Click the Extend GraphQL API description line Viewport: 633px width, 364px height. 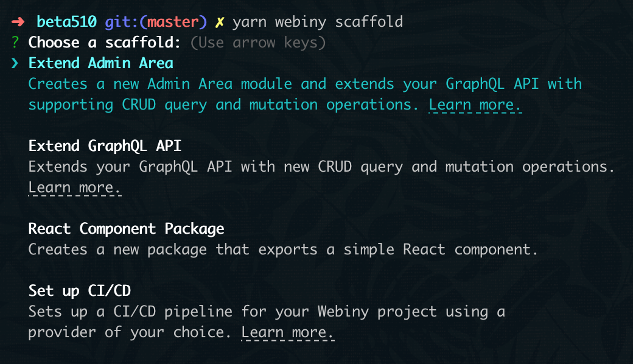321,167
